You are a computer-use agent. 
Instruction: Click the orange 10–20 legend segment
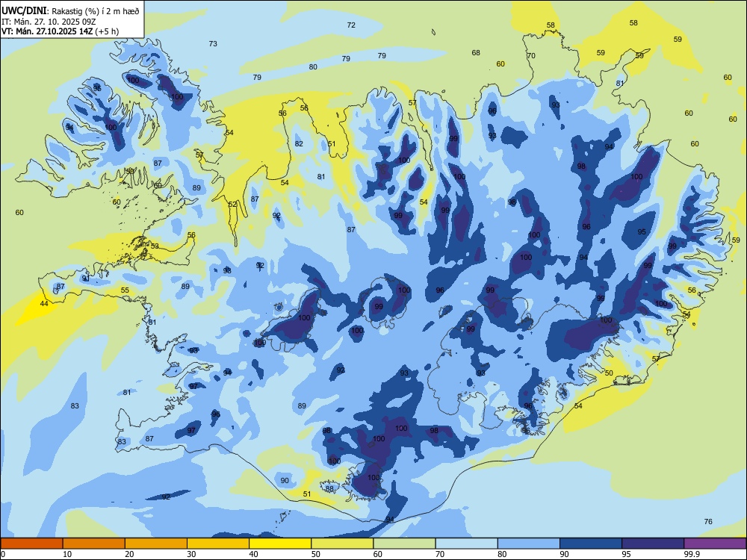click(x=94, y=544)
